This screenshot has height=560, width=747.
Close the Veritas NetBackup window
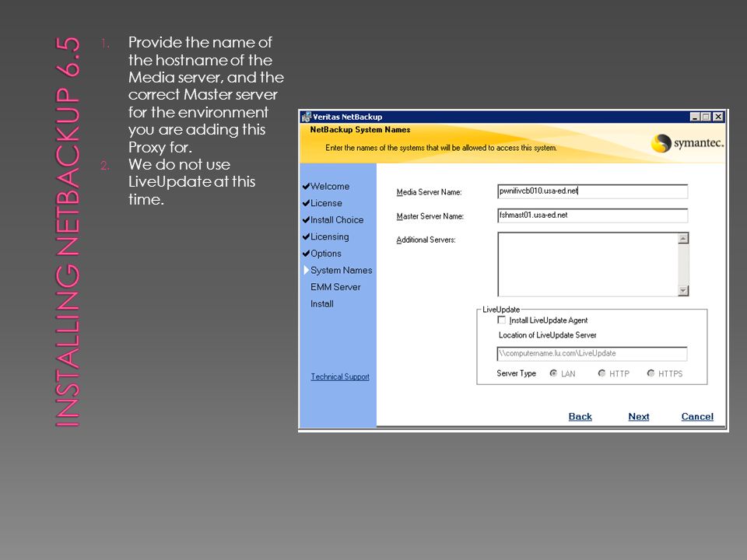pyautogui.click(x=718, y=117)
